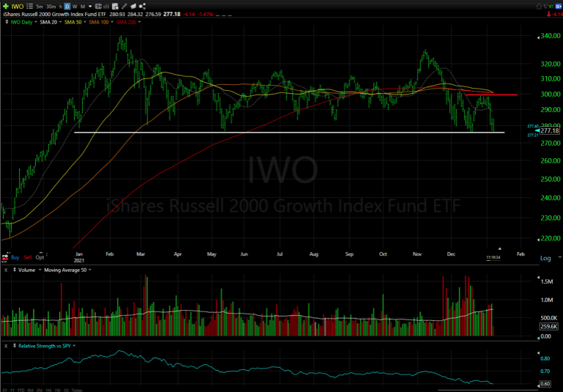This screenshot has height=392, width=563.
Task: Select the 5Y range at bottom
Action: [4, 391]
